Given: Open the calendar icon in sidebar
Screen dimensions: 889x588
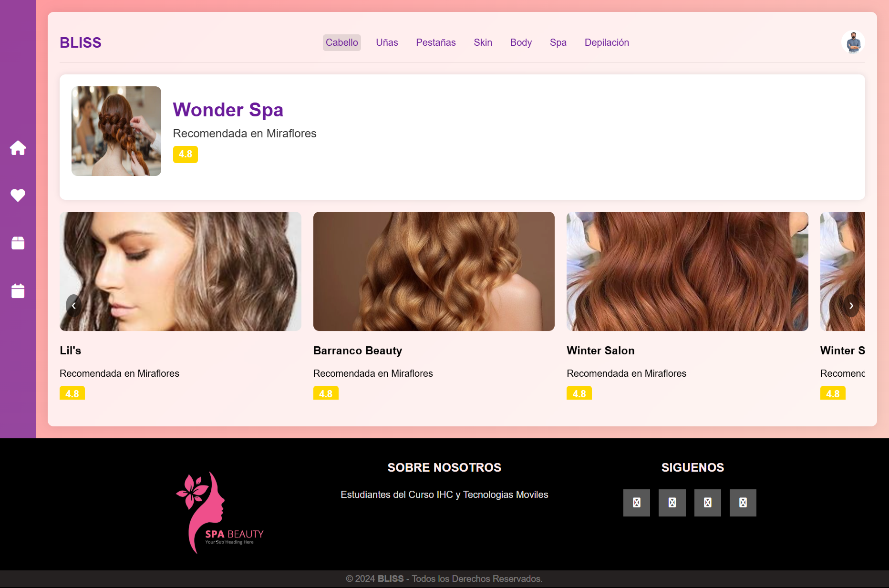Looking at the screenshot, I should [x=18, y=290].
